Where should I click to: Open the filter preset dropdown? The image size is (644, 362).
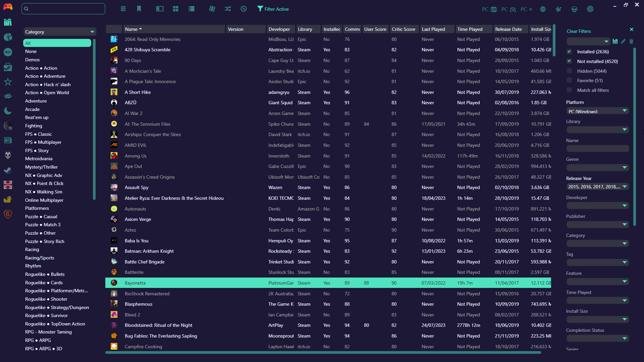pyautogui.click(x=588, y=41)
